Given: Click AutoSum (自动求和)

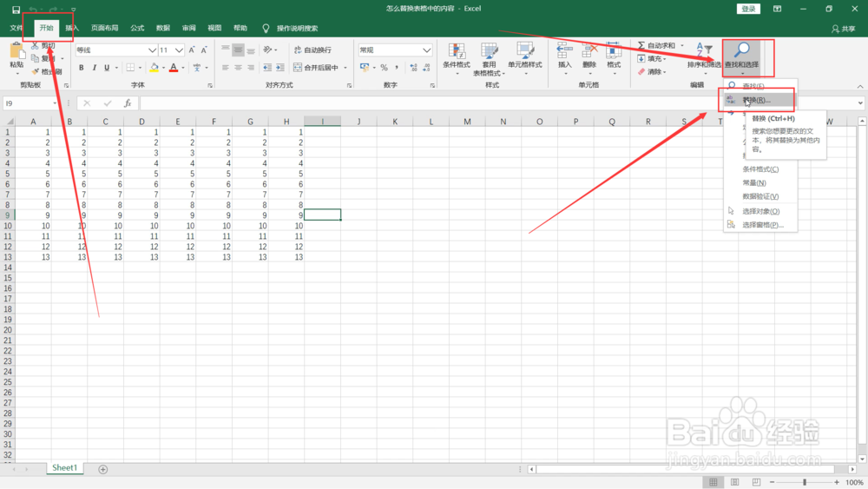Looking at the screenshot, I should point(656,45).
